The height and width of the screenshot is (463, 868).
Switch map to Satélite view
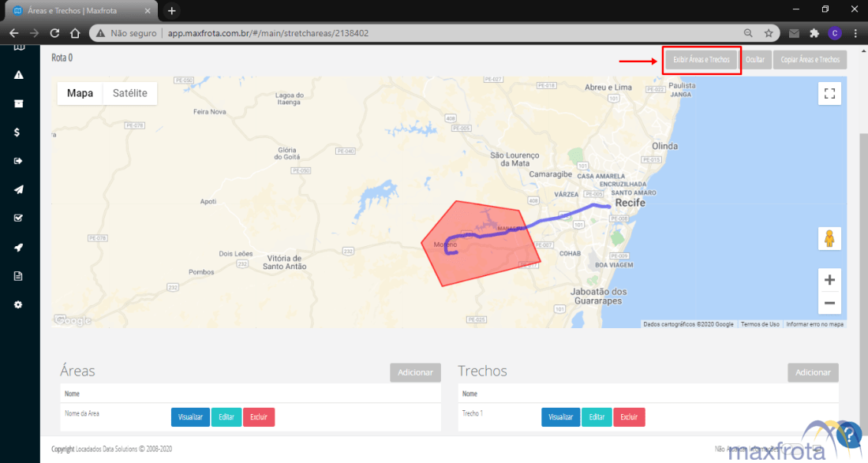coord(129,93)
